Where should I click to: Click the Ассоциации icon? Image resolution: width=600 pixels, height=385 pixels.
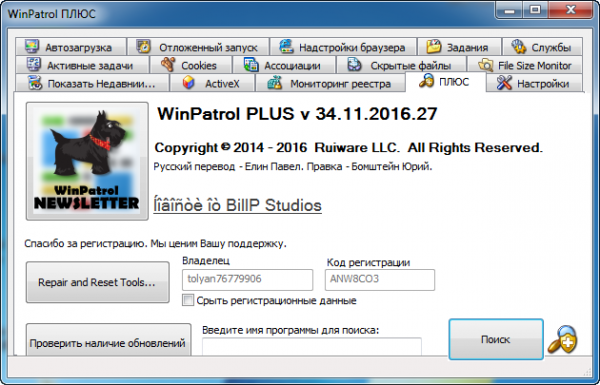251,65
